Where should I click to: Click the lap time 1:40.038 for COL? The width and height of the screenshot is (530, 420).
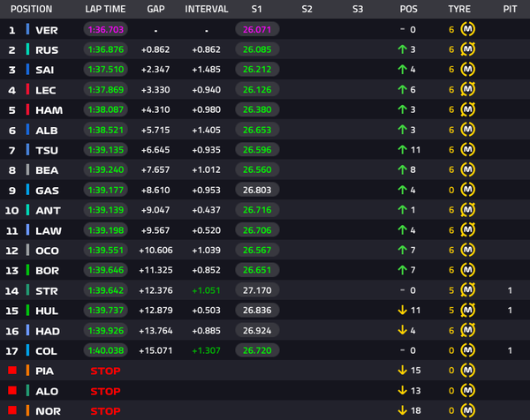point(106,350)
